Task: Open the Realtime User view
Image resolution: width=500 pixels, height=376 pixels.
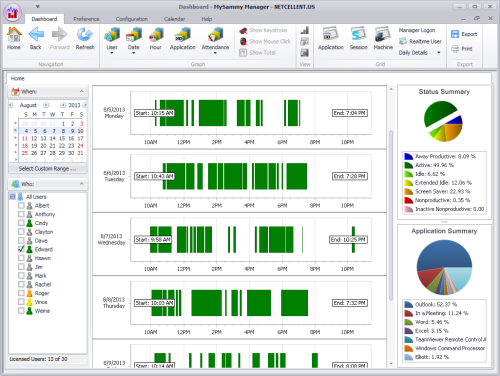Action: [420, 41]
